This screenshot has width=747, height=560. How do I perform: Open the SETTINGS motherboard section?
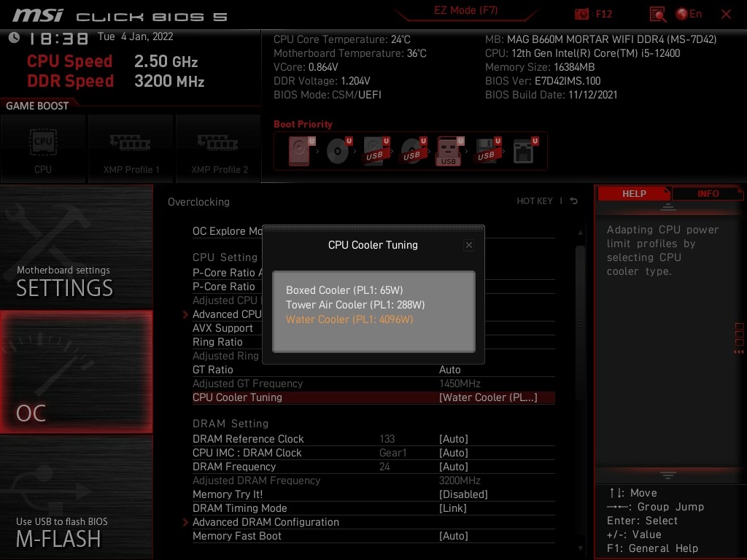click(76, 247)
